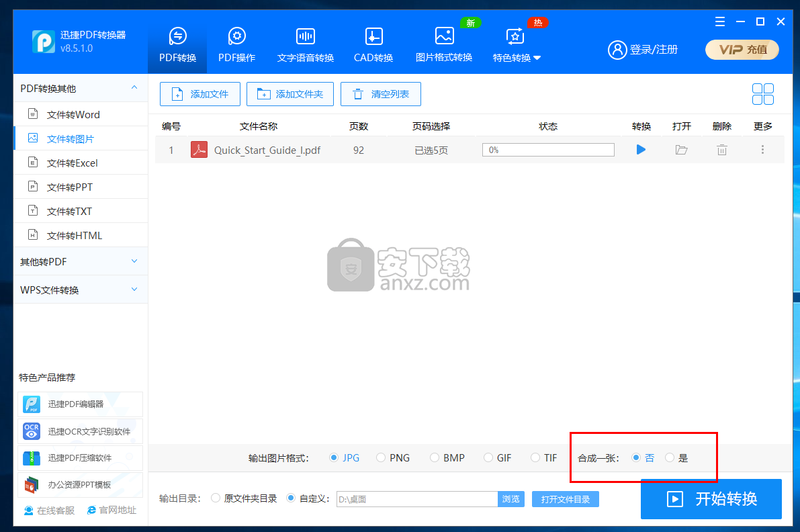Select 文件转TXT in sidebar
Viewport: 800px width, 532px height.
(x=81, y=211)
